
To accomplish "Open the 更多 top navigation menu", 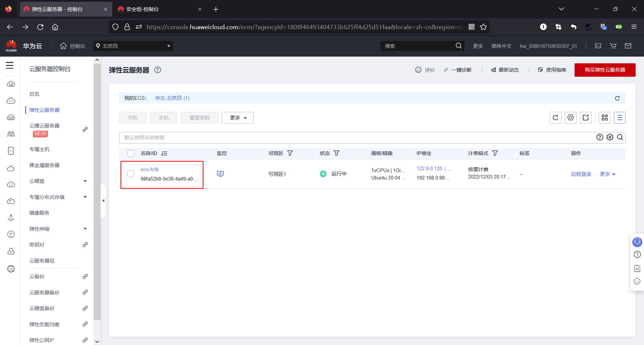I will [x=478, y=46].
